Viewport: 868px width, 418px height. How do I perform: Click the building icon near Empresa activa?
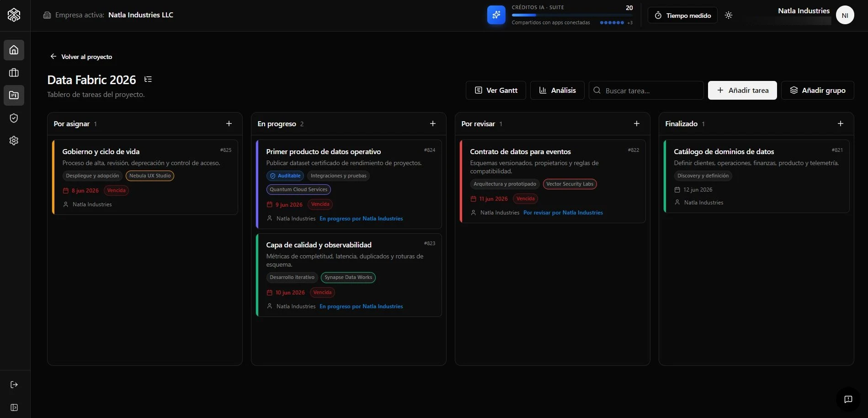click(x=47, y=15)
